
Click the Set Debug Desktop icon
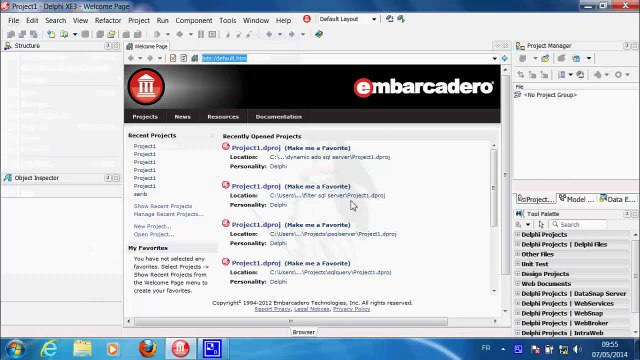click(x=401, y=19)
